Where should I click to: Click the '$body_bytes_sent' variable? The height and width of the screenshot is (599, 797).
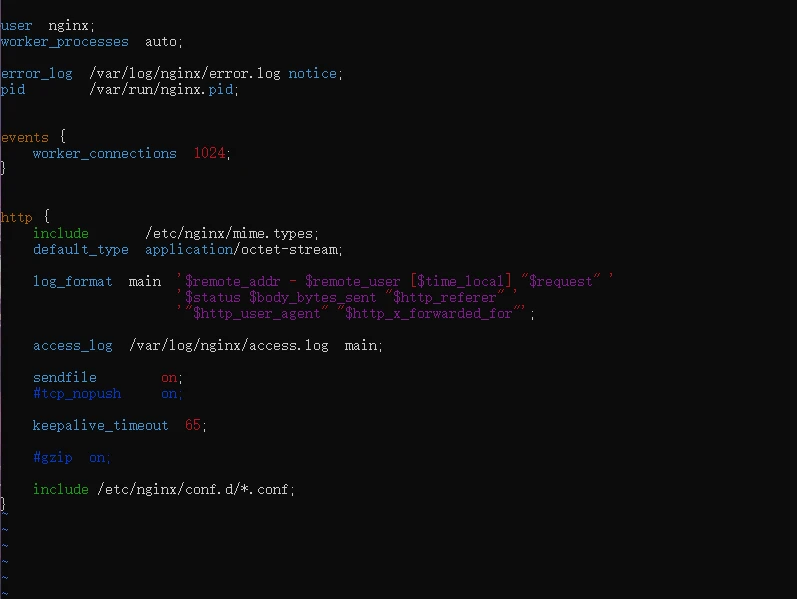[313, 298]
